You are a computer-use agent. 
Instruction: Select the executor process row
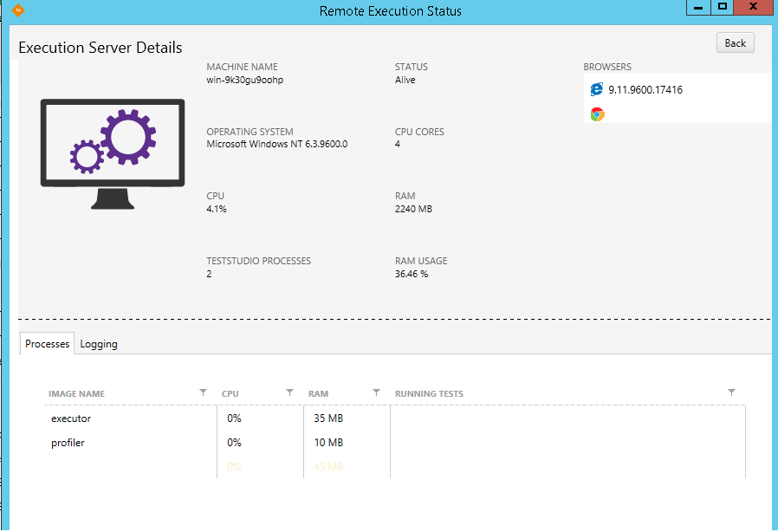(71, 418)
